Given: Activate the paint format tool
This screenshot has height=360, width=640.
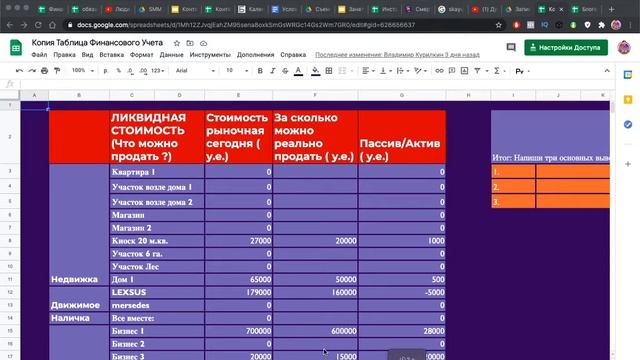Looking at the screenshot, I should click(x=57, y=71).
